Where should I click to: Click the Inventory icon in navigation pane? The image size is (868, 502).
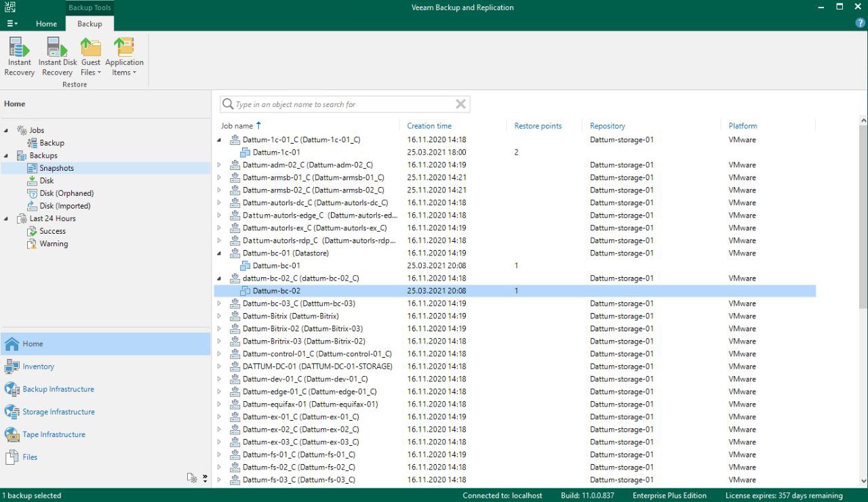pyautogui.click(x=12, y=367)
